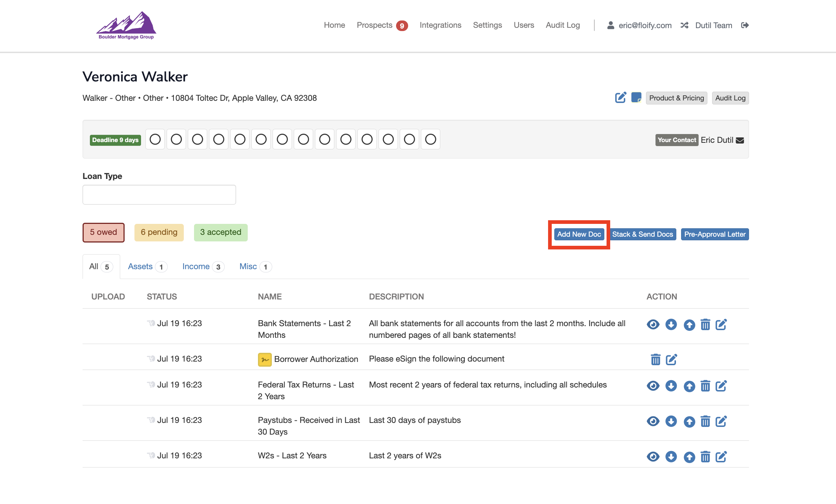
Task: Upload a file for Federal Tax Returns
Action: (x=689, y=386)
